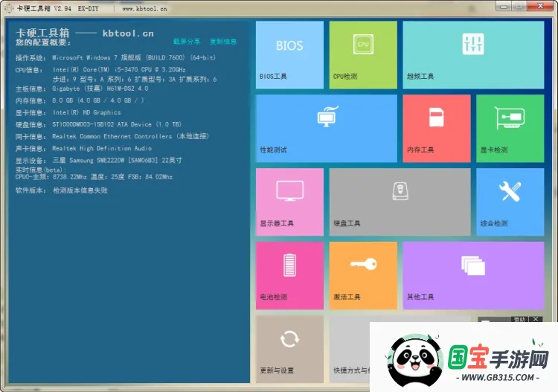Screen dimensions: 558x392
Task: Close the small sponsor banner with X
Action: pos(536,319)
